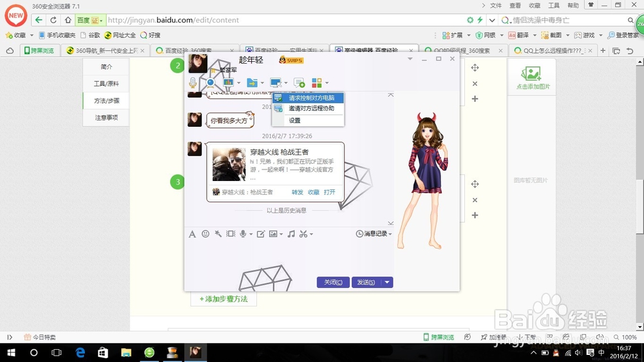The width and height of the screenshot is (644, 362).
Task: Open the 文件 browser menu
Action: [496, 5]
